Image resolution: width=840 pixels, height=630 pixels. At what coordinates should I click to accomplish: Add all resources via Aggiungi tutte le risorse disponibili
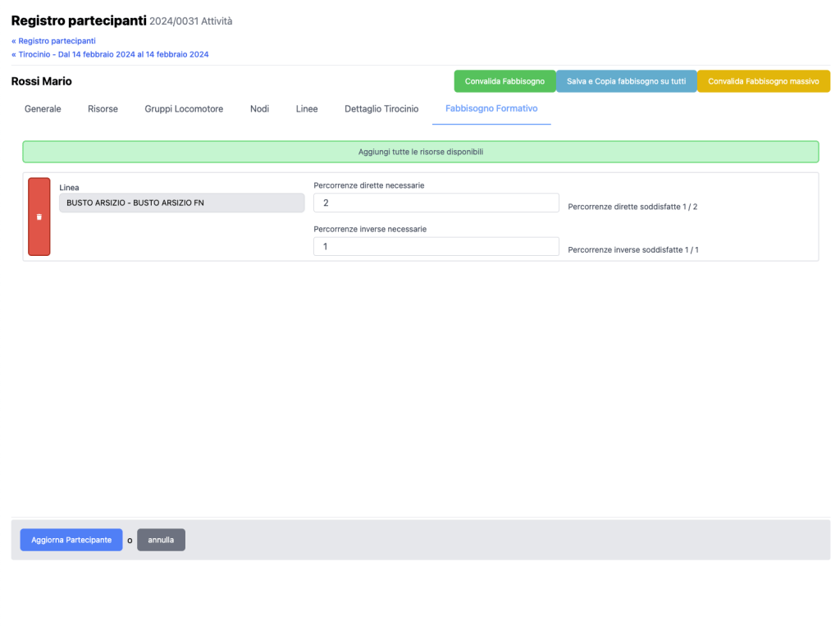point(421,152)
